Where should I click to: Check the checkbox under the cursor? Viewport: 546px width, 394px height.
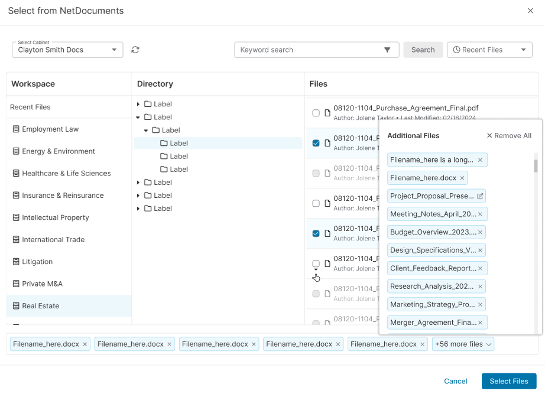[316, 263]
